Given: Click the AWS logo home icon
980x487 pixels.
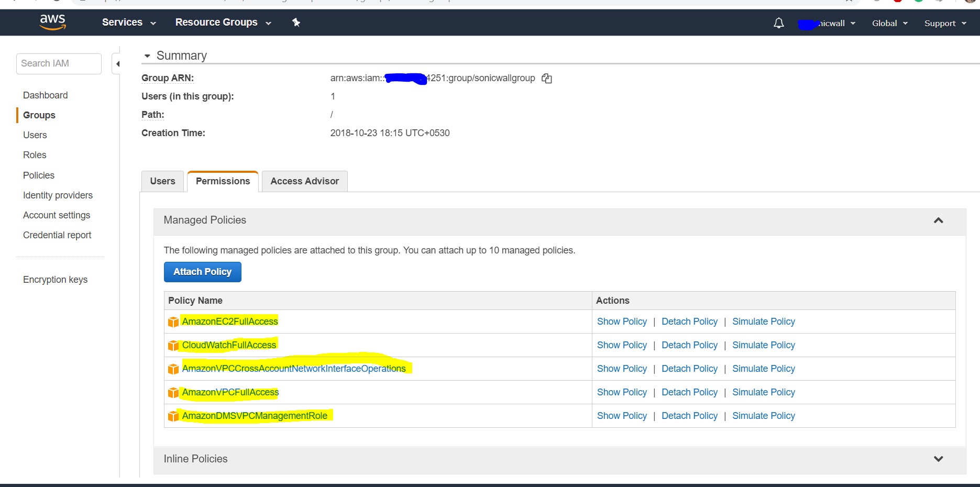Looking at the screenshot, I should coord(52,22).
